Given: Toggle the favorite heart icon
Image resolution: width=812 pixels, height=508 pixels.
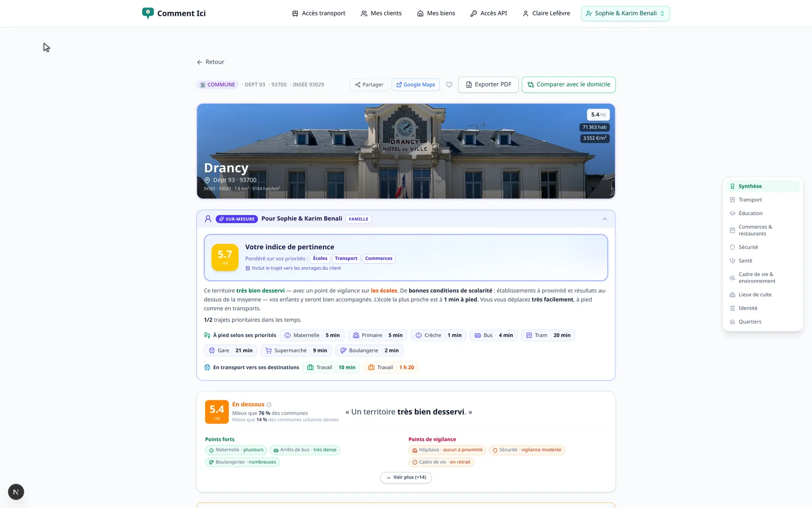Looking at the screenshot, I should pos(449,85).
